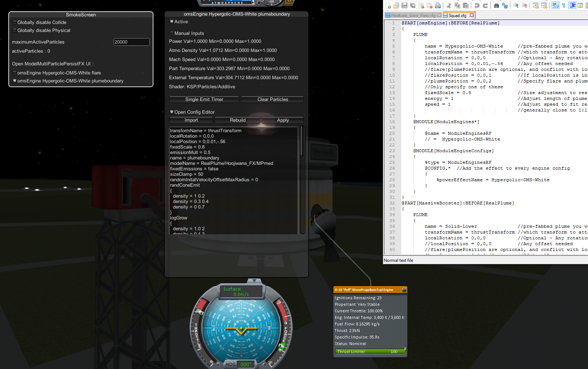Toggle omsEngine Hypergolic-OMS-White plumeboundary checkbox in SmokeScreen

(15, 81)
